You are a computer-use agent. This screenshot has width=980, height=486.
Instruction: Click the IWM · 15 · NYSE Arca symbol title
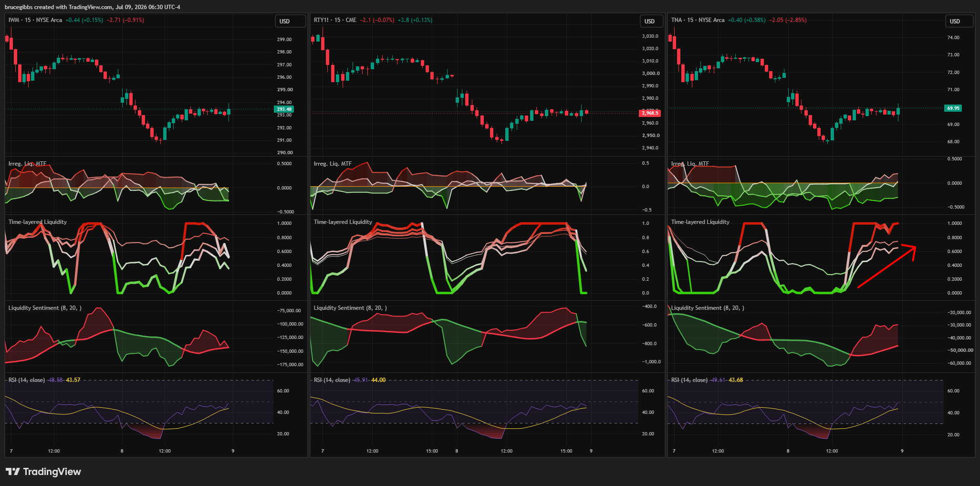click(x=35, y=20)
